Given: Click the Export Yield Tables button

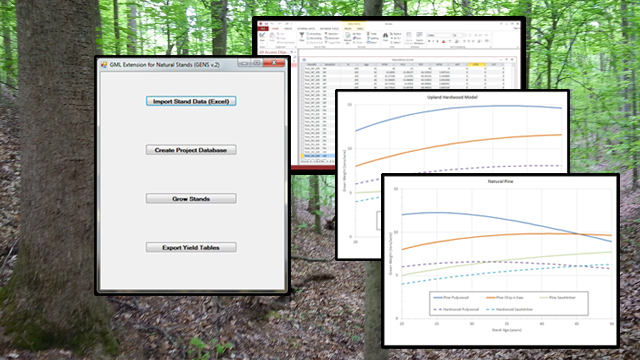Looking at the screenshot, I should [x=191, y=247].
